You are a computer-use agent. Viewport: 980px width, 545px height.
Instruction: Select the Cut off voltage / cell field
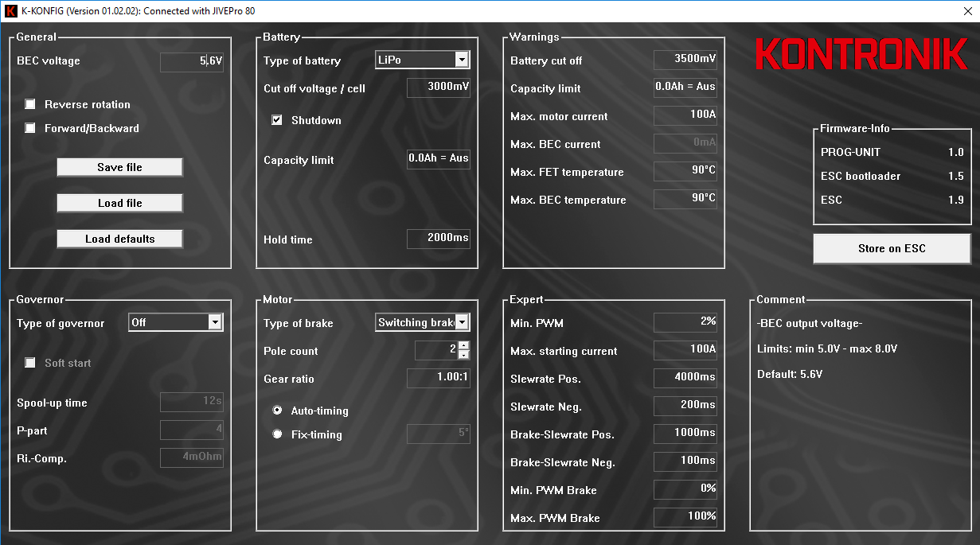[438, 88]
